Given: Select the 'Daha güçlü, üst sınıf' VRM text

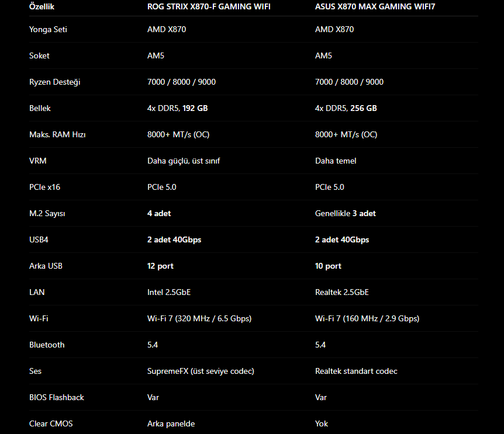Looking at the screenshot, I should coord(184,161).
